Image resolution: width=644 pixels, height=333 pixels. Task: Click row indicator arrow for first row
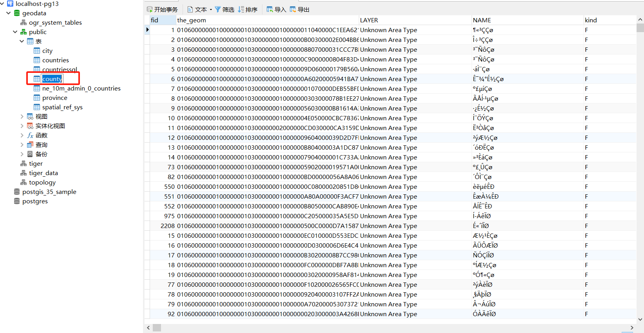[147, 30]
